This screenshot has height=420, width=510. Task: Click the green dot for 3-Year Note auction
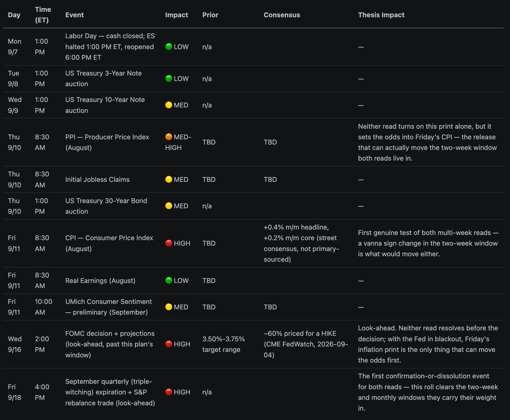coord(169,78)
